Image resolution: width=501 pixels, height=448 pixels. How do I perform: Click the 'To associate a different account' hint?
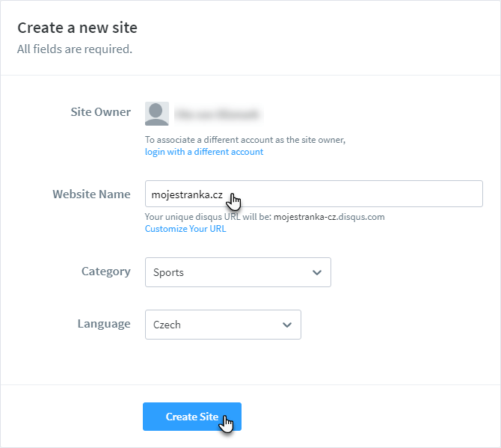pyautogui.click(x=245, y=140)
